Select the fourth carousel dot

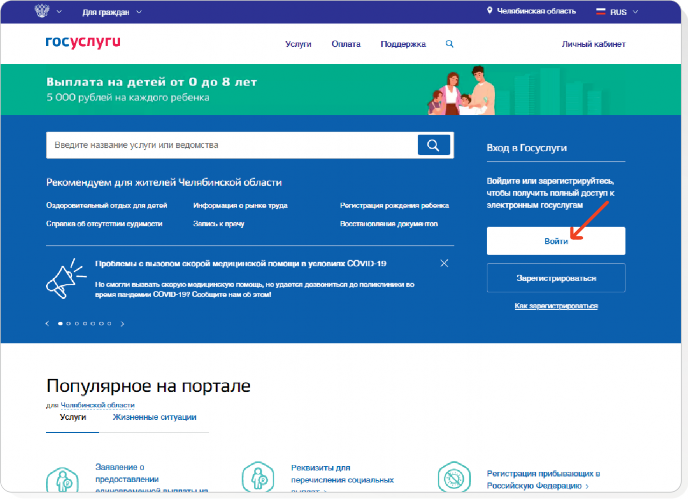[x=85, y=324]
